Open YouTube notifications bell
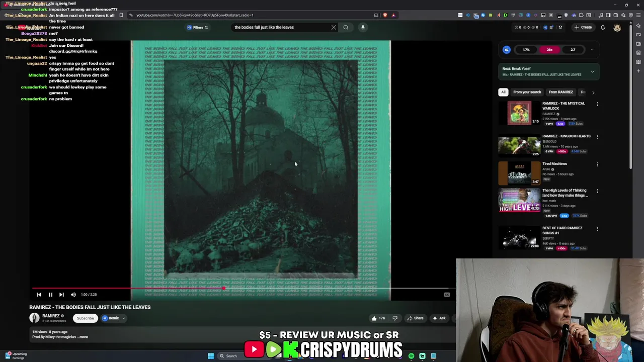 coord(603,27)
